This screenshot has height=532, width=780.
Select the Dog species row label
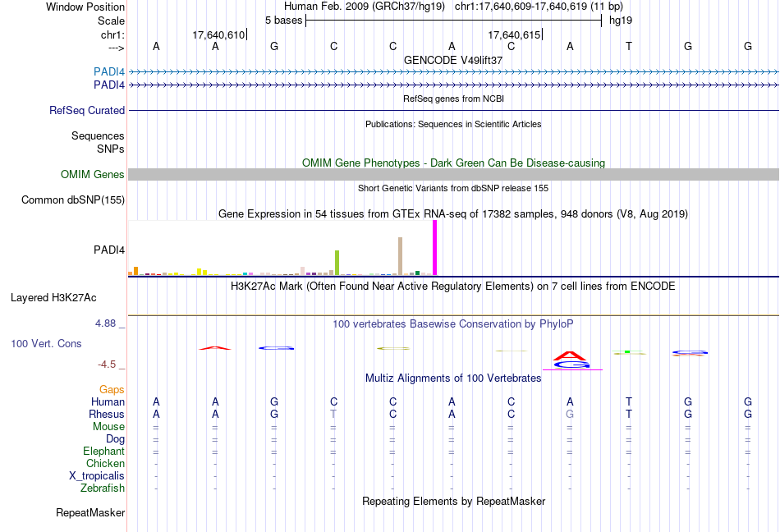(115, 439)
